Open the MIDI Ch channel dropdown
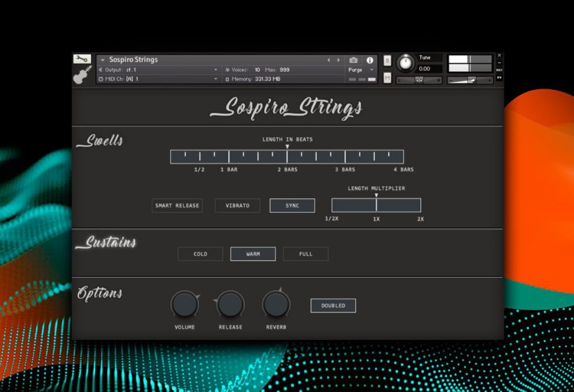574x392 pixels. pos(158,79)
